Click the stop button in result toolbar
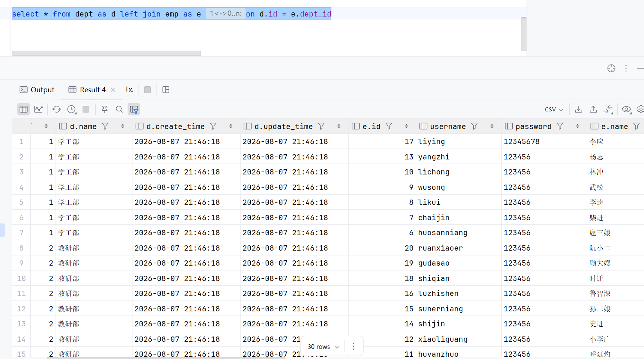Image resolution: width=644 pixels, height=359 pixels. (86, 109)
